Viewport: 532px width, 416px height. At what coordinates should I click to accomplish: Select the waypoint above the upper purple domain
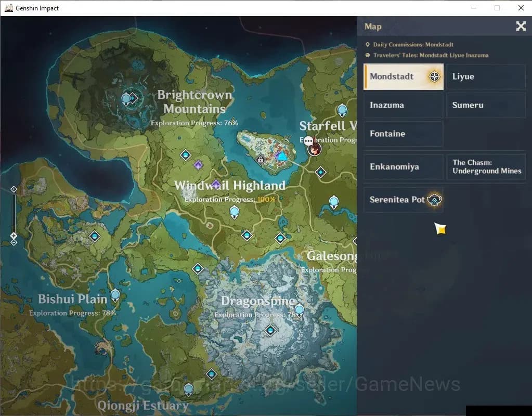(186, 155)
